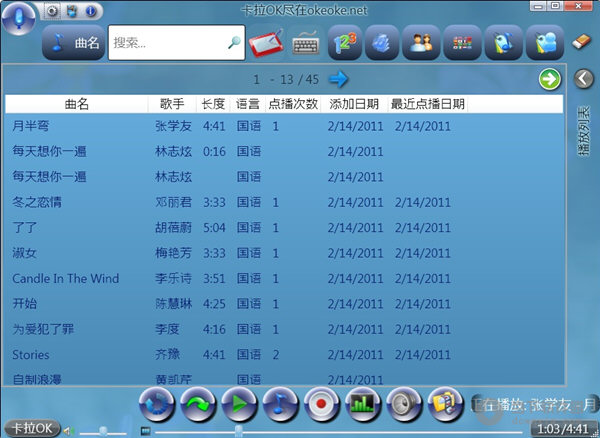Select the song 了了
This screenshot has width=600, height=438.
click(24, 227)
